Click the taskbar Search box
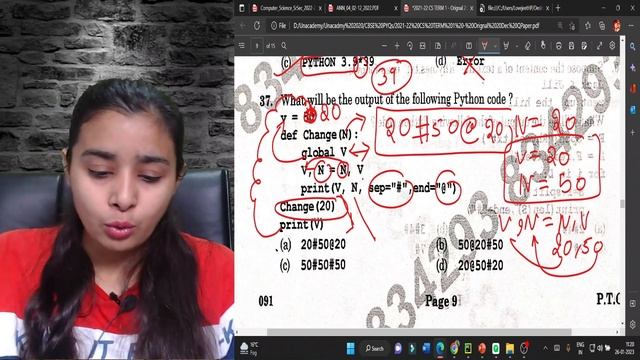The height and width of the screenshot is (360, 640). (x=374, y=349)
